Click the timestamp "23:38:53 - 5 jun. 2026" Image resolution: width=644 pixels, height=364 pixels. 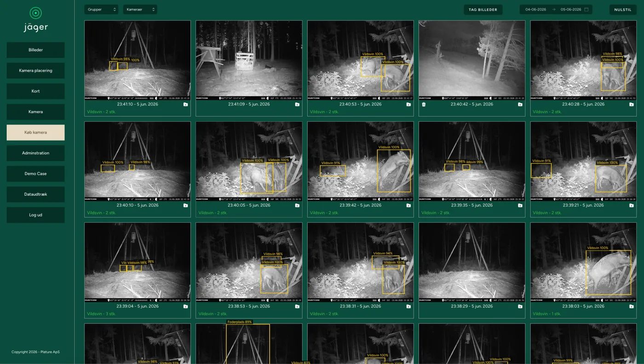249,306
